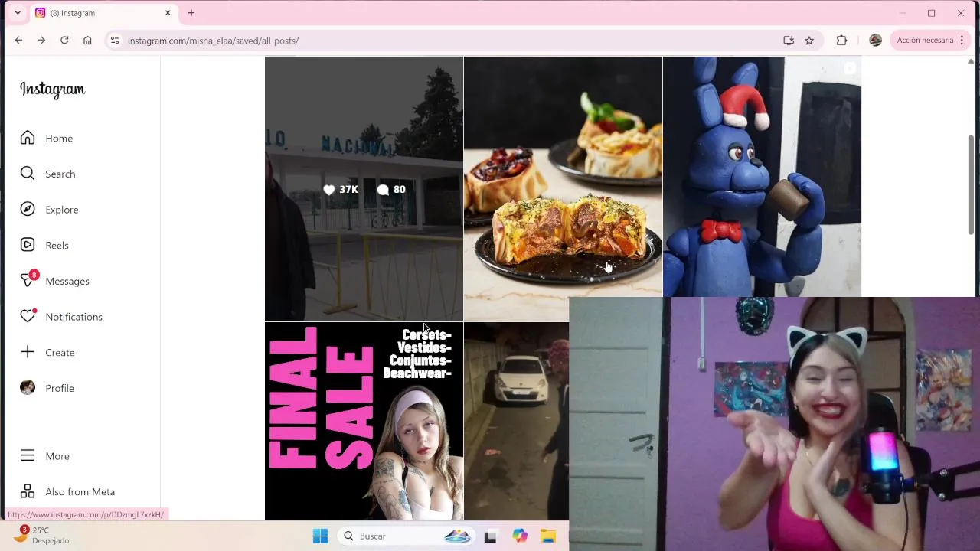Open the Notifications heart icon
The image size is (980, 551).
[x=28, y=316]
